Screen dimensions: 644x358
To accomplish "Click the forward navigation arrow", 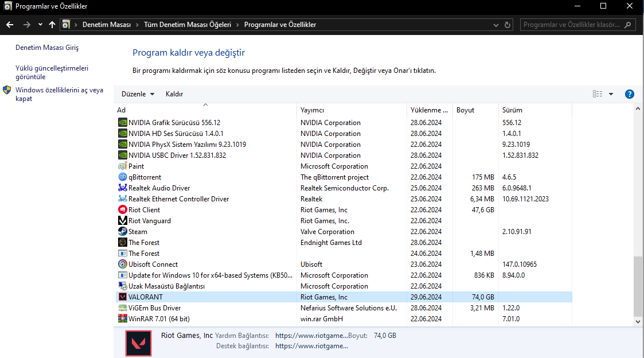I will pyautogui.click(x=27, y=25).
